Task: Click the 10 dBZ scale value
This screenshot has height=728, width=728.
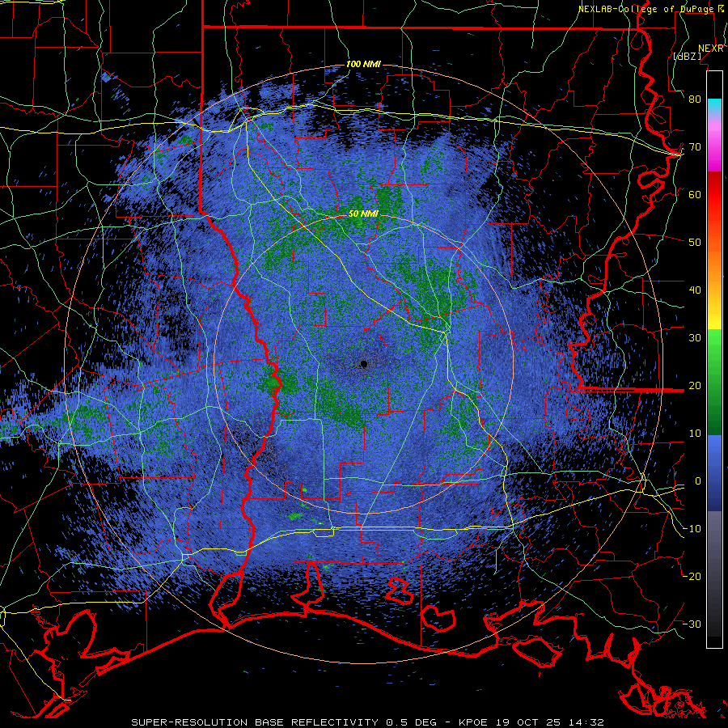Action: tap(695, 434)
